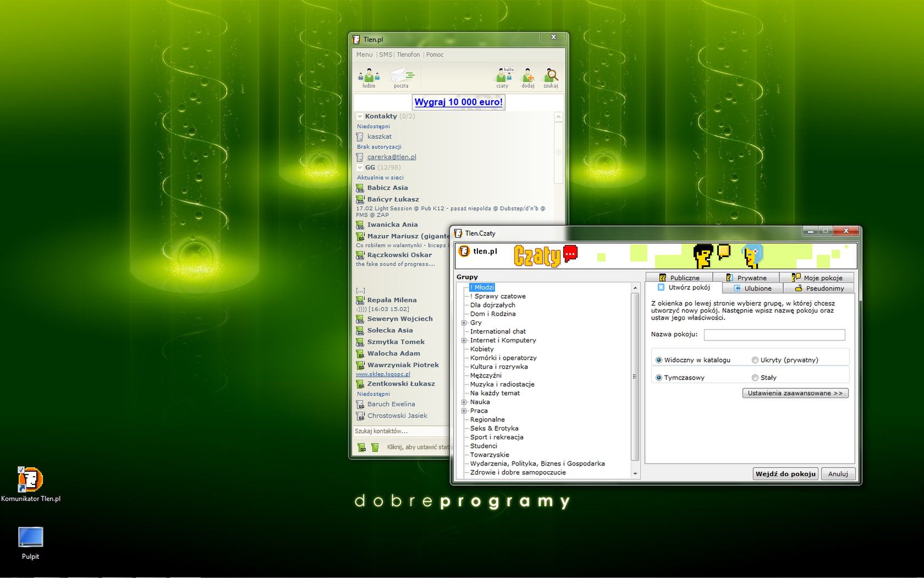
Task: Select Tymczasowy radio button
Action: click(659, 378)
